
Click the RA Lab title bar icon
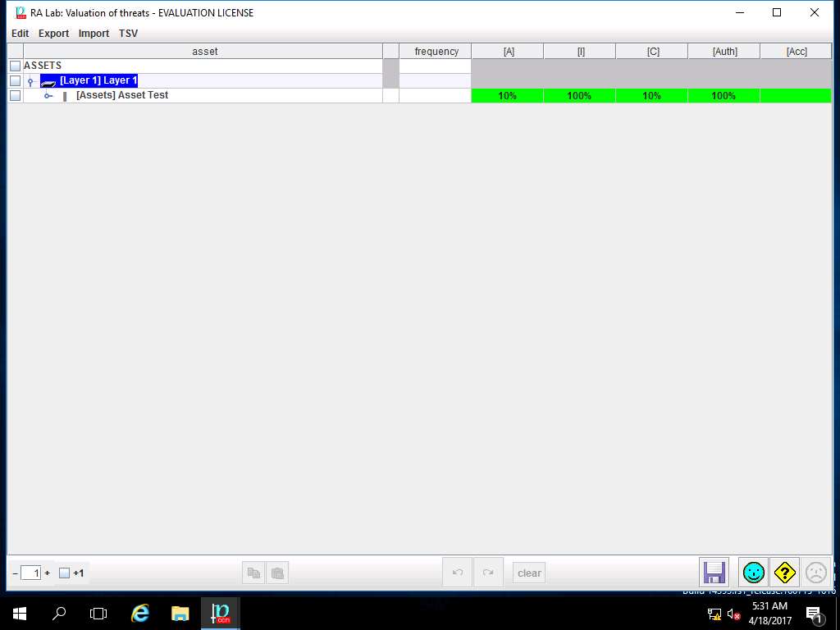[21, 12]
